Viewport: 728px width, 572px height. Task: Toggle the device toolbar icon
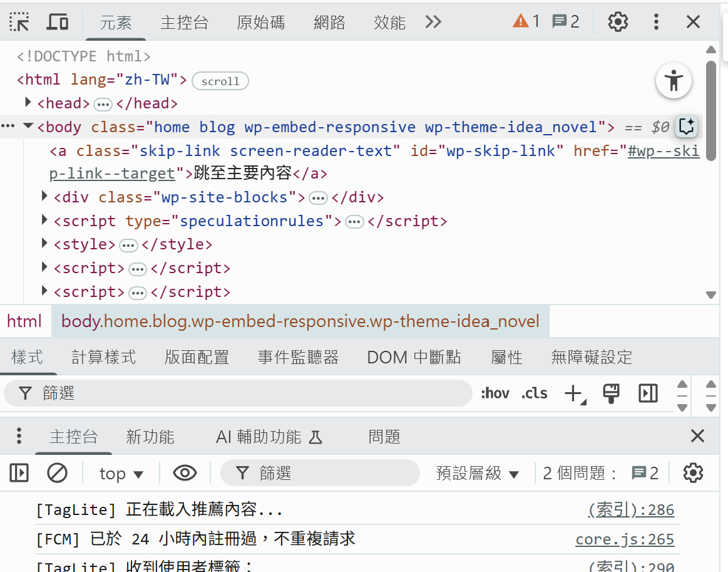pos(58,22)
